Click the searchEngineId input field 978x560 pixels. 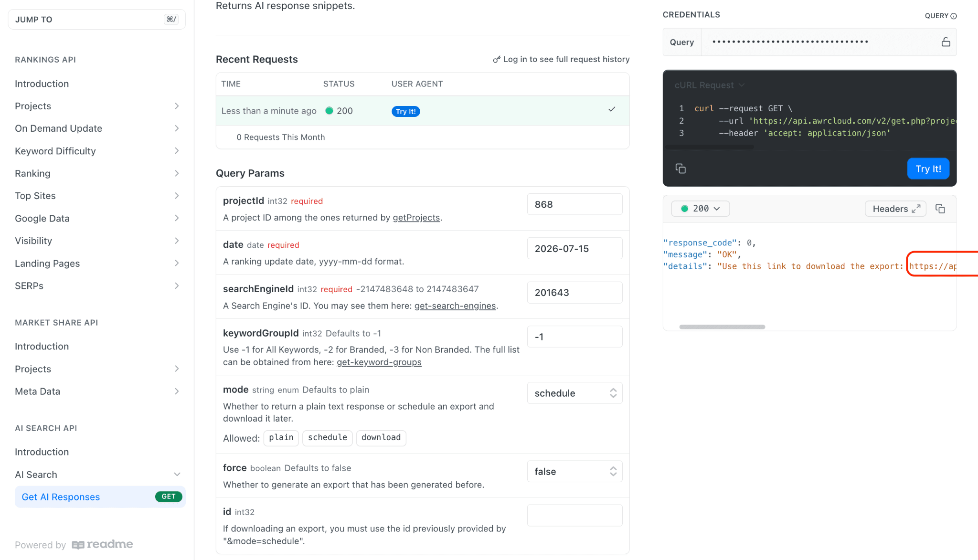click(x=574, y=292)
